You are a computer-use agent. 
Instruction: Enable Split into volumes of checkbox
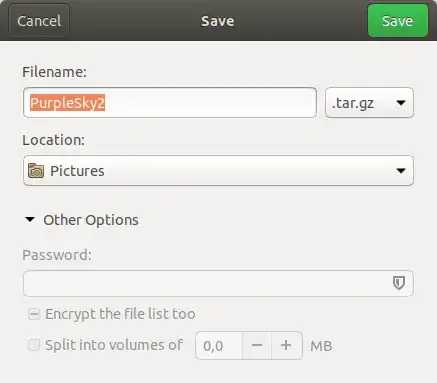click(34, 345)
